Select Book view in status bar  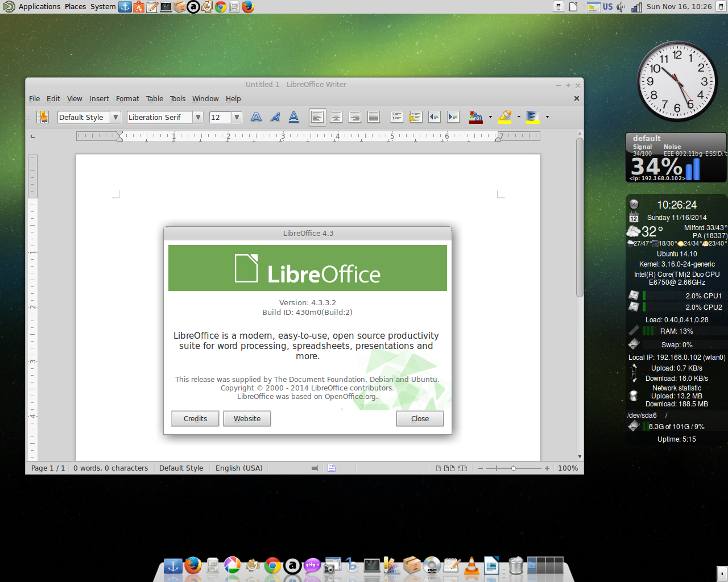[462, 468]
